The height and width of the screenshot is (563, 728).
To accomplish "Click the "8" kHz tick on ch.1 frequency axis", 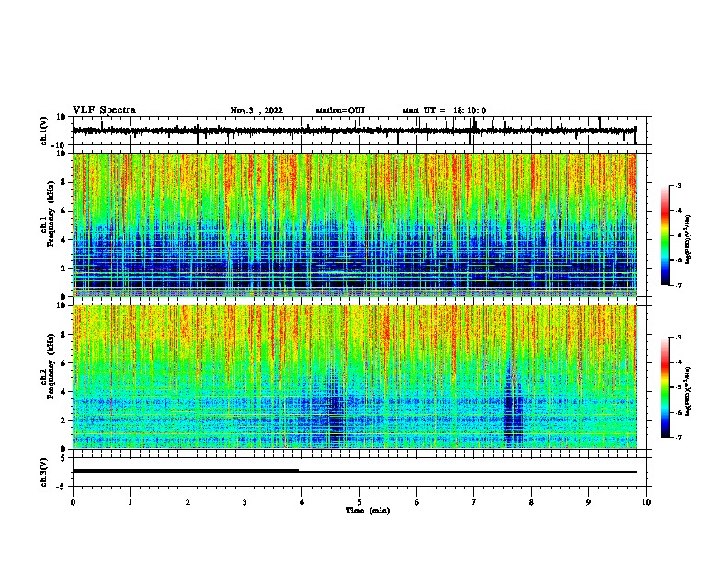I will tap(64, 182).
